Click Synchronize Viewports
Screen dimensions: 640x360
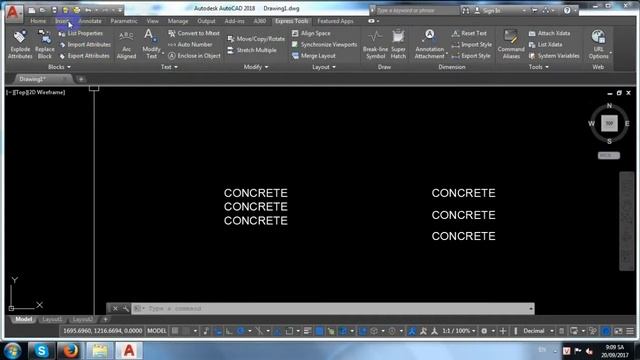coord(324,44)
